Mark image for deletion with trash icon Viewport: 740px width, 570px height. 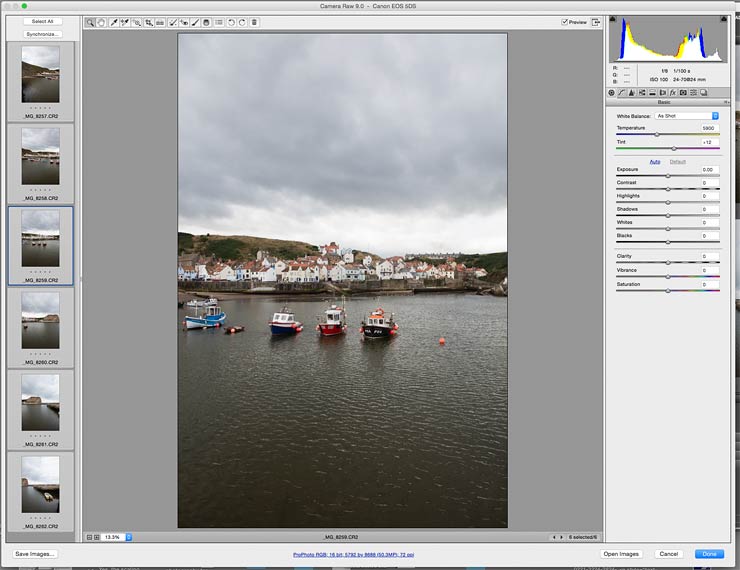click(x=254, y=22)
